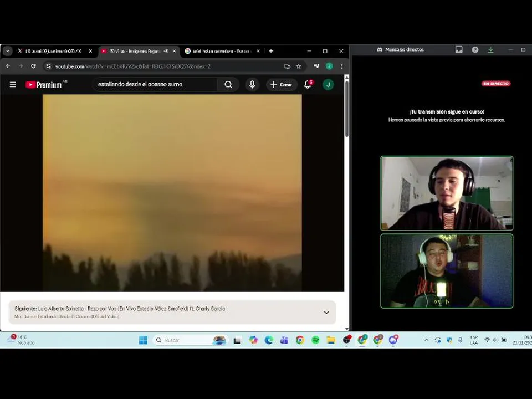
Task: Open Microsoft Teams from the taskbar
Action: coord(284,340)
